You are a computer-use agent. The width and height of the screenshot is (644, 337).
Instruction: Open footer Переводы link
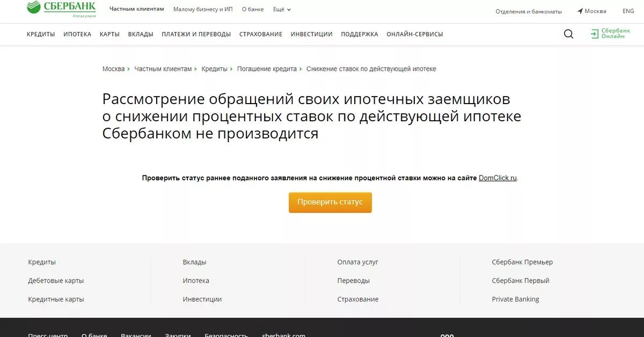[x=354, y=281]
